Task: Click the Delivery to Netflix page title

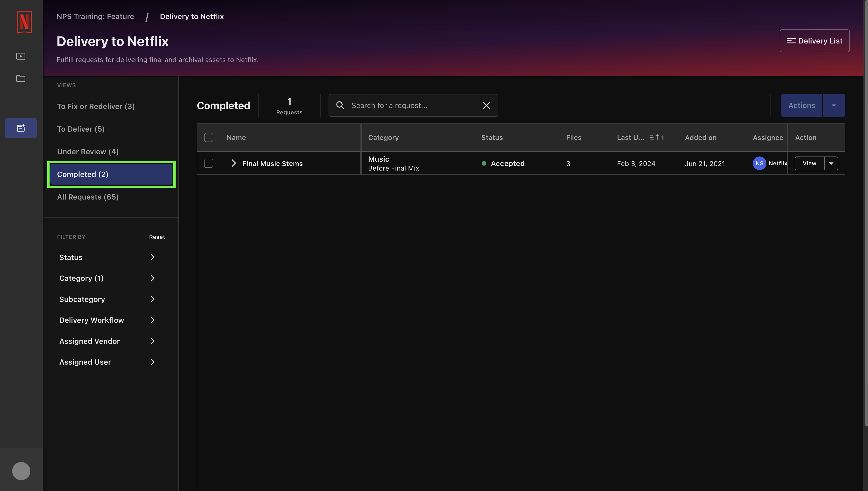Action: [112, 41]
